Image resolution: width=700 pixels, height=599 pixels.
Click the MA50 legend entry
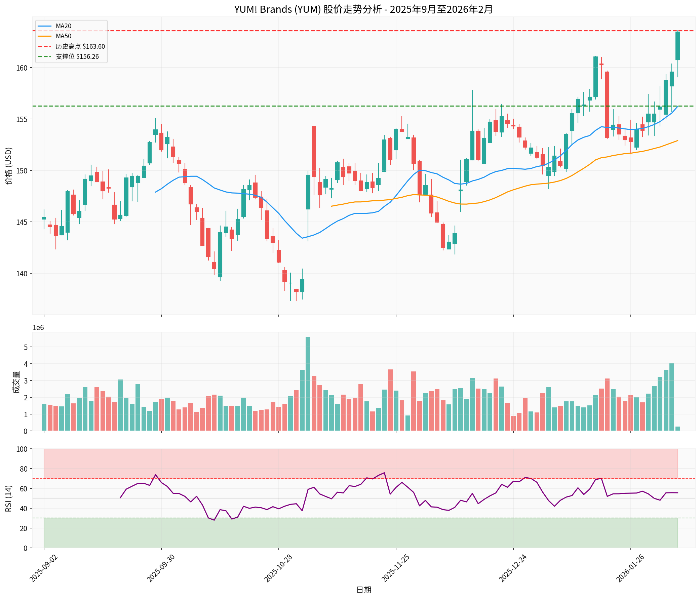63,36
